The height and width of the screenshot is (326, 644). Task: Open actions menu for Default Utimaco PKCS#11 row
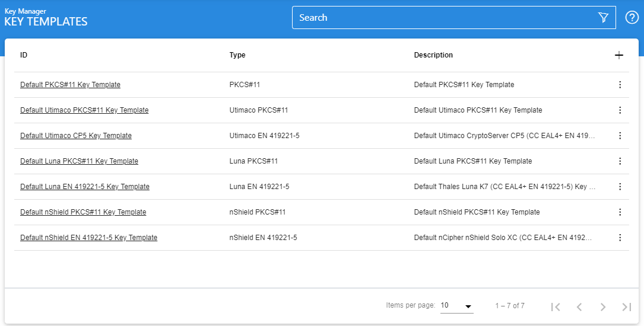point(620,110)
